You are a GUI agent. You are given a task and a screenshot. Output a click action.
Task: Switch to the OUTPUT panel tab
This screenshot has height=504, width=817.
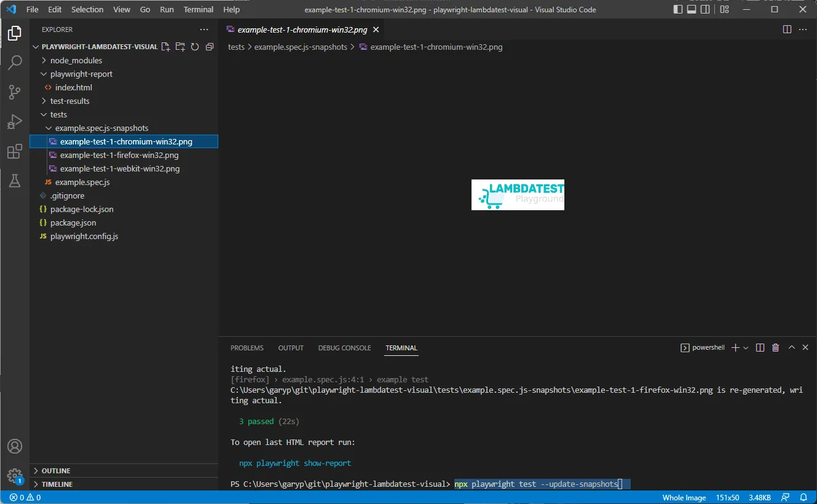pyautogui.click(x=291, y=348)
